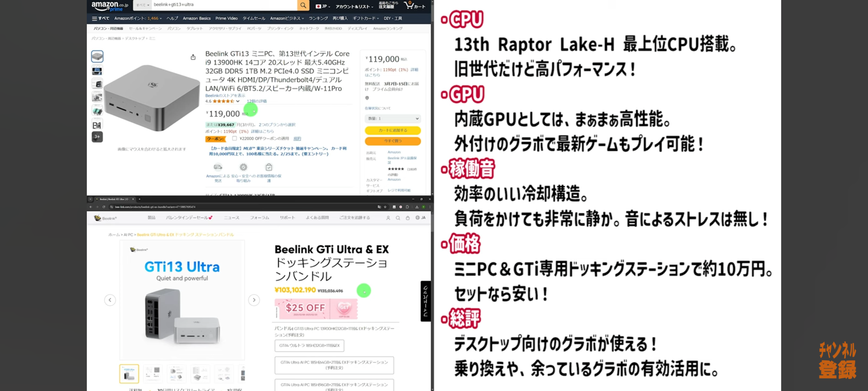
Task: Open 再び購入 in Amazon nav bar
Action: pyautogui.click(x=340, y=18)
